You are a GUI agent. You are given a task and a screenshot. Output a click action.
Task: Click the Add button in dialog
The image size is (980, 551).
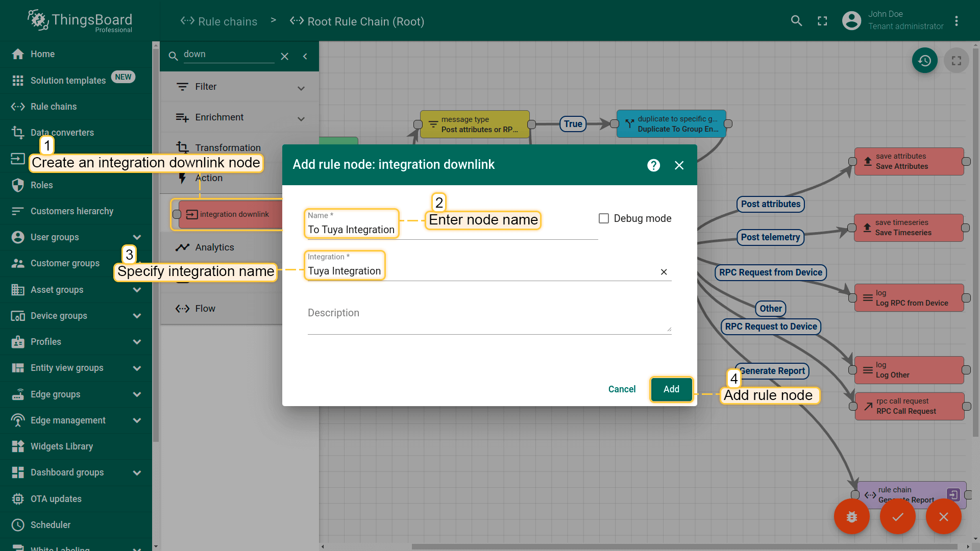click(671, 389)
